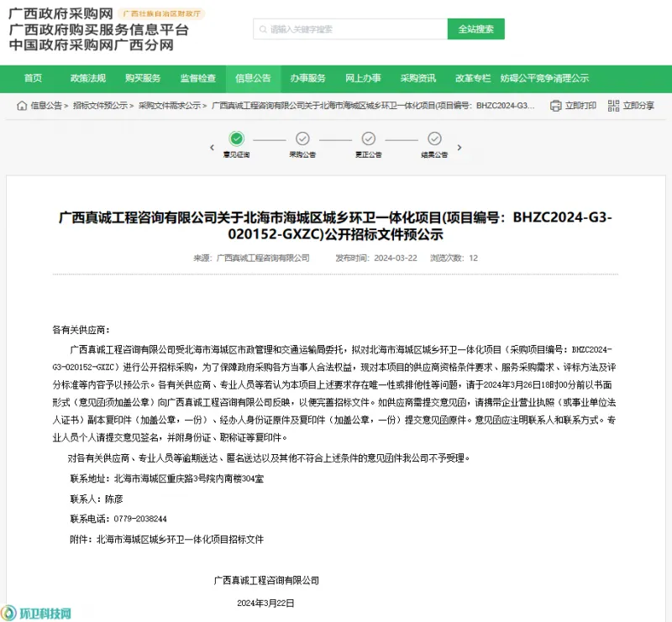672x622 pixels.
Task: Select the green 意见征询 step check icon
Action: tap(237, 139)
